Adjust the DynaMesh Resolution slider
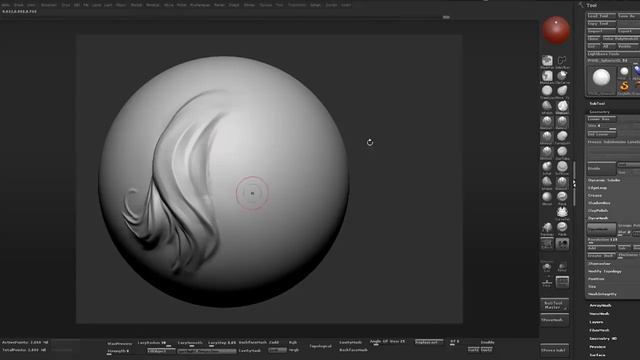 click(x=602, y=240)
